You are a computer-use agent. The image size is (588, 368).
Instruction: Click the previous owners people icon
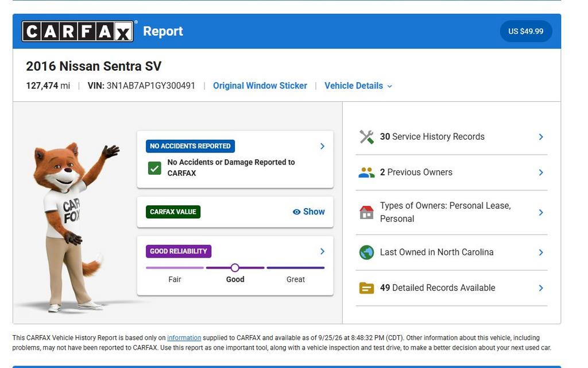[x=366, y=172]
